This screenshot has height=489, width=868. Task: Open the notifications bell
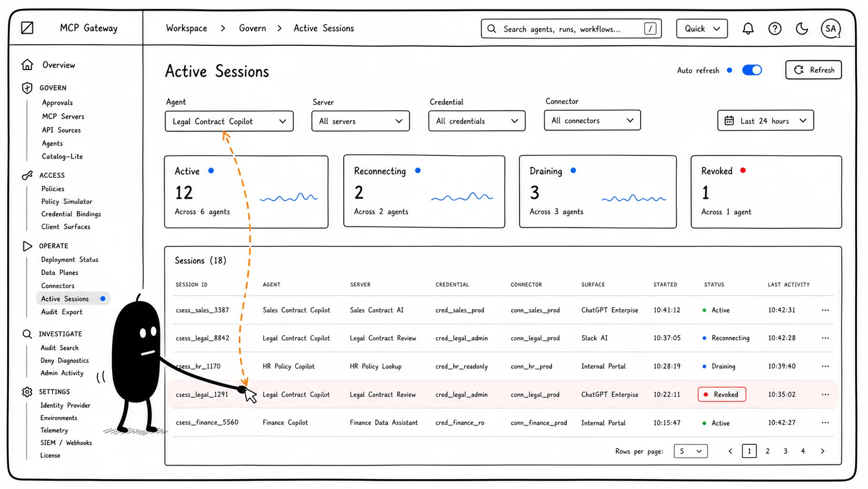(x=748, y=29)
